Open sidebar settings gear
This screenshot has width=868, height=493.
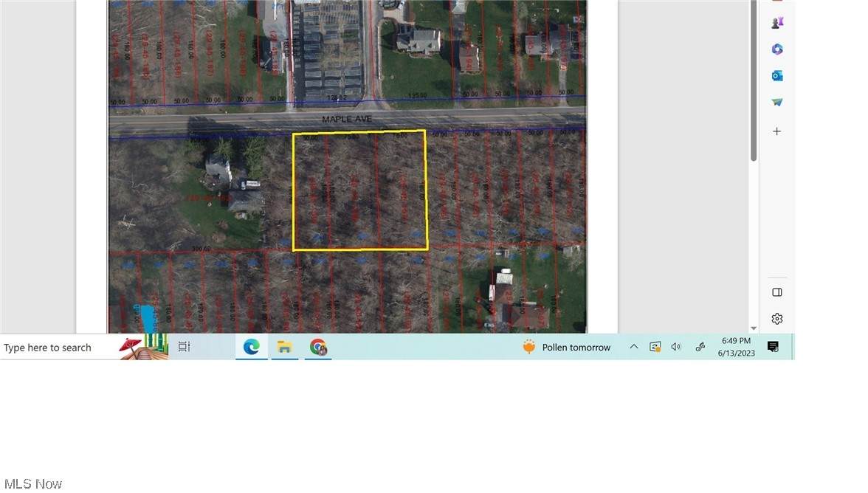pyautogui.click(x=776, y=319)
